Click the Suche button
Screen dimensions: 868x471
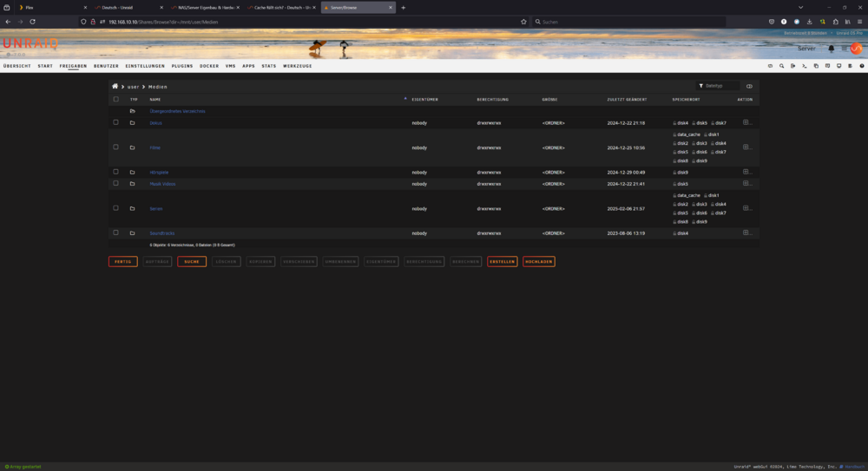click(192, 262)
